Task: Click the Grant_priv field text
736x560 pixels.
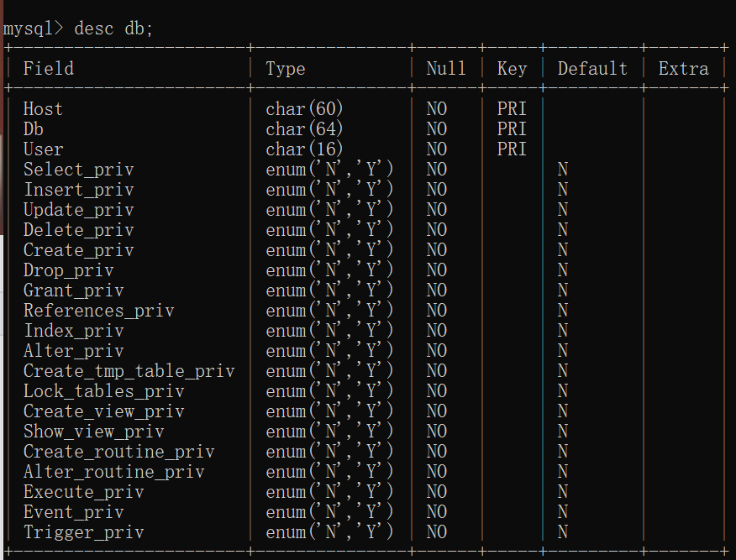Action: pos(73,290)
